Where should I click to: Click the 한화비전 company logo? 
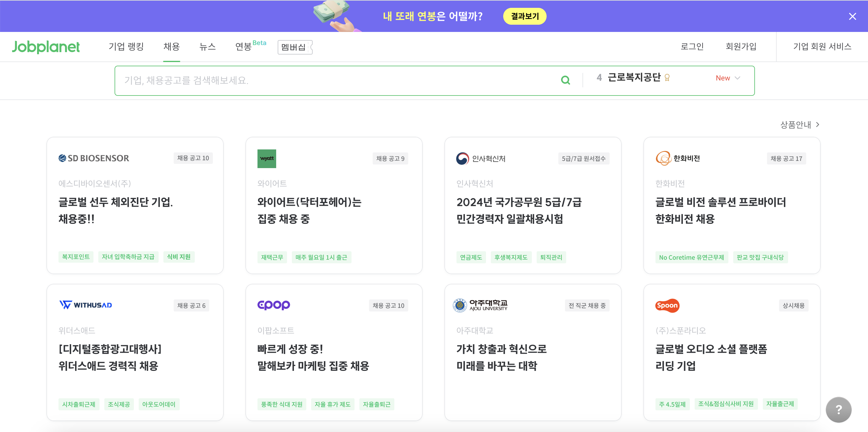click(x=678, y=158)
